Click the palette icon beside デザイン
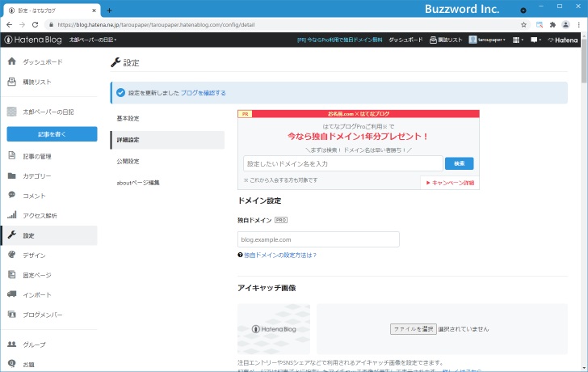Screen dimensions: 588x372 pos(12,255)
